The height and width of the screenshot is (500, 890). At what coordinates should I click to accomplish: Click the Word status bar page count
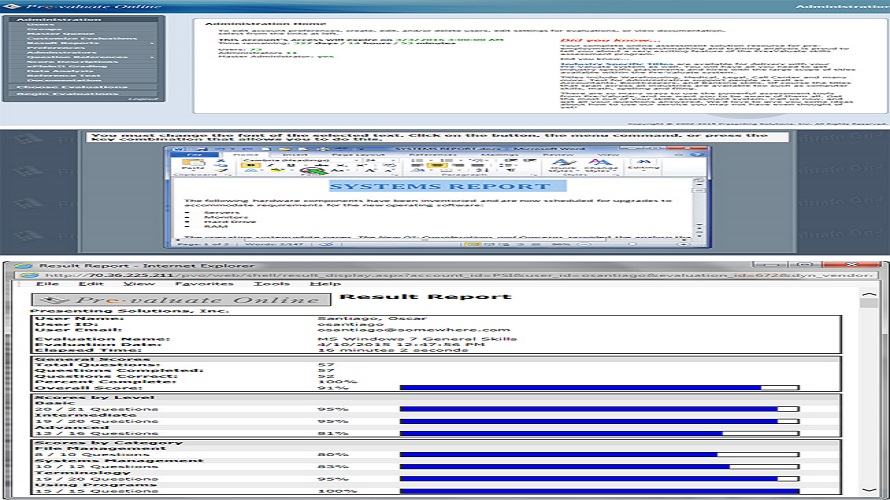tap(203, 245)
